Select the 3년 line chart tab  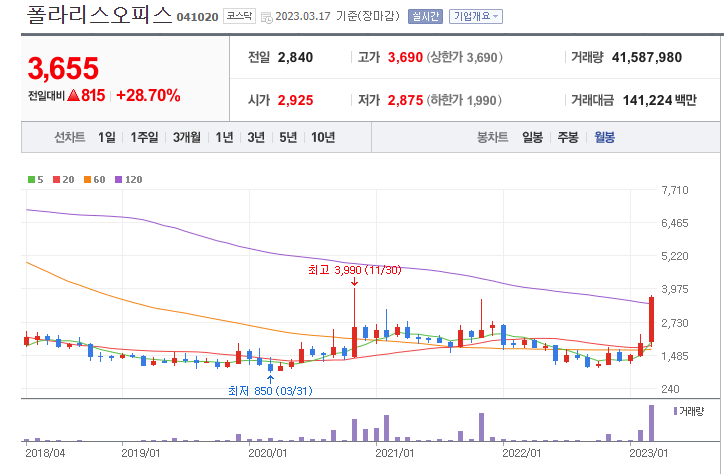[256, 137]
